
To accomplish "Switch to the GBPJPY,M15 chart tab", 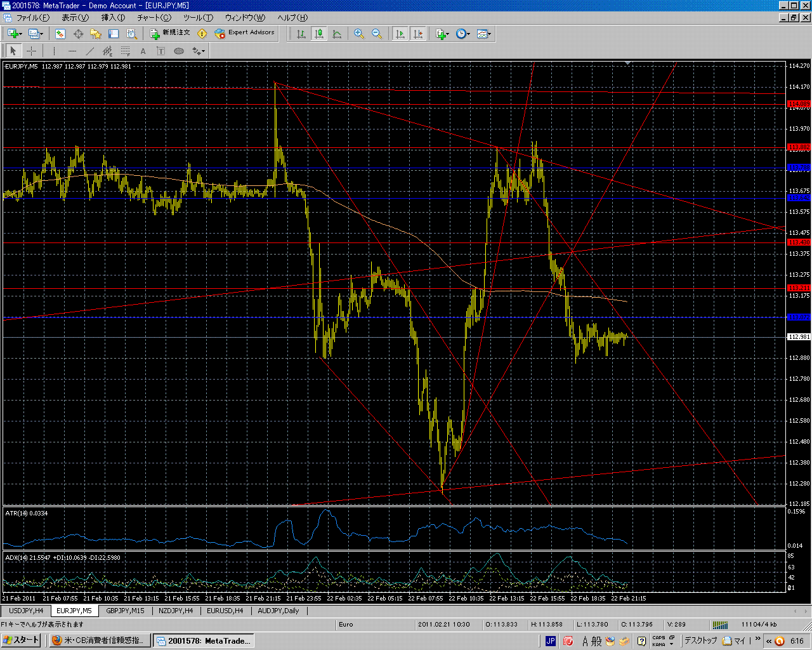I will pyautogui.click(x=125, y=611).
